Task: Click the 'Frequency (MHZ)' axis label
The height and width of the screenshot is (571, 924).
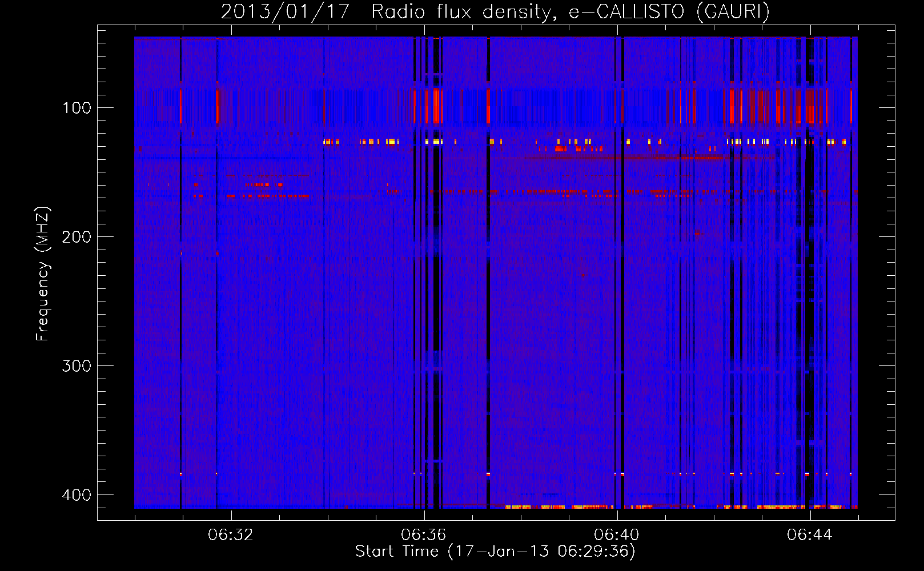Action: [x=43, y=274]
